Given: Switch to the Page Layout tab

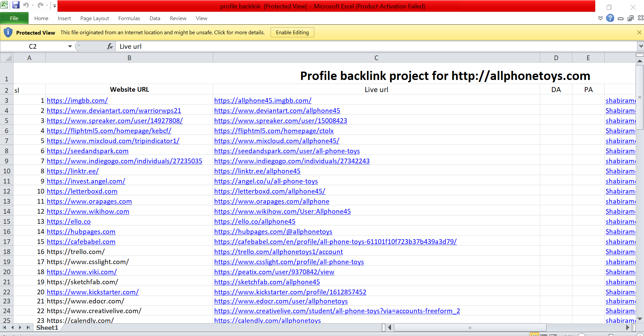Looking at the screenshot, I should pos(94,18).
